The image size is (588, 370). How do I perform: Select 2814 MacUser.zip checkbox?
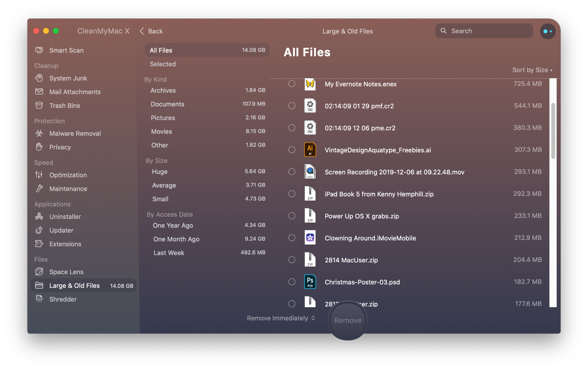coord(291,260)
